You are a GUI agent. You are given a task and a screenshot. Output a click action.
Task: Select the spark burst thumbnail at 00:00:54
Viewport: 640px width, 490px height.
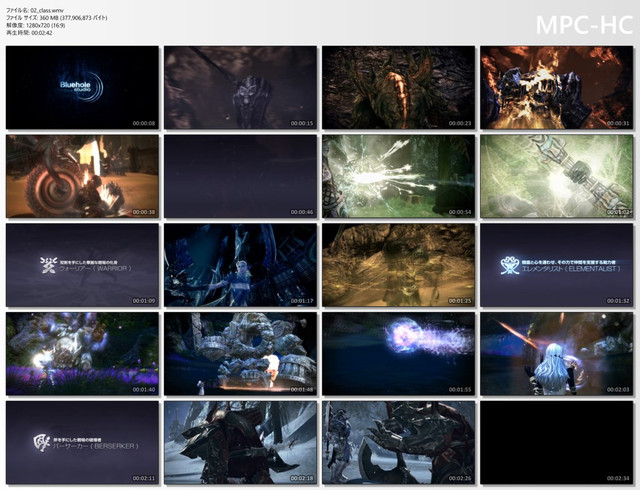point(398,176)
